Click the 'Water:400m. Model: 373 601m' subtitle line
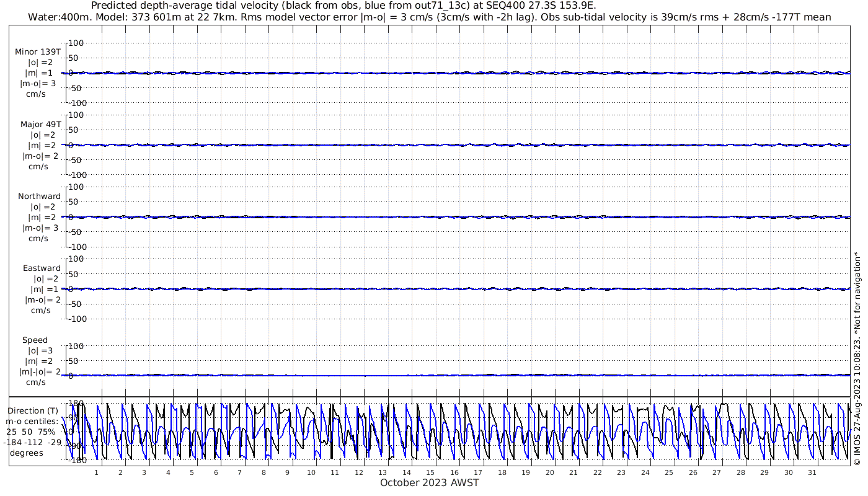Screen dimensions: 868x496 430,17
